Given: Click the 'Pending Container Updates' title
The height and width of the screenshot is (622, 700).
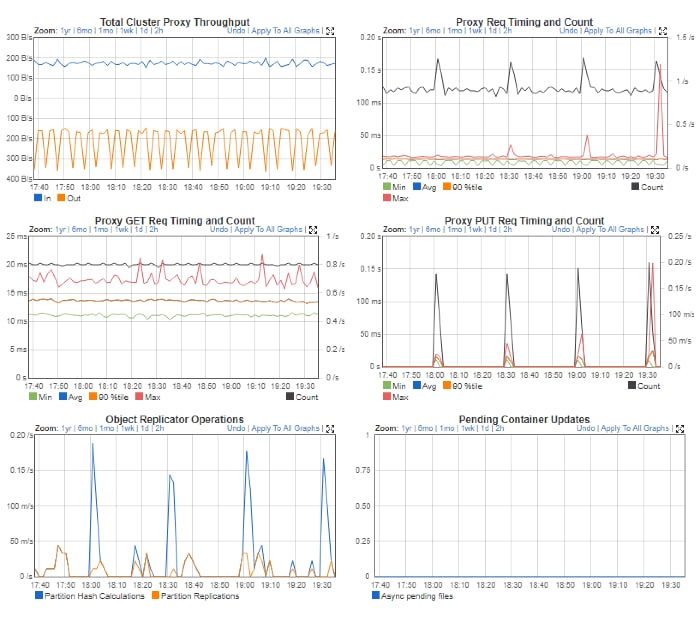Looking at the screenshot, I should tap(524, 419).
